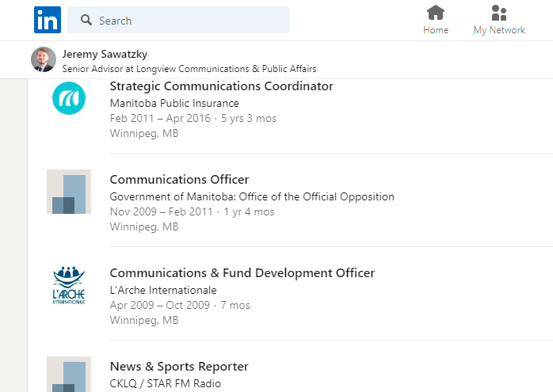This screenshot has width=553, height=392.
Task: Click the name Jeremy Sawatzky in header
Action: pos(105,54)
